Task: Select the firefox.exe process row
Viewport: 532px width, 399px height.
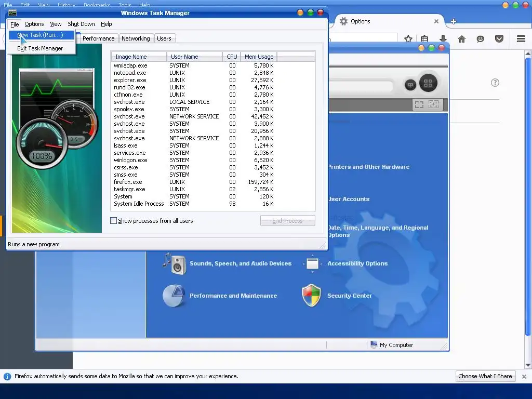Action: click(212, 182)
